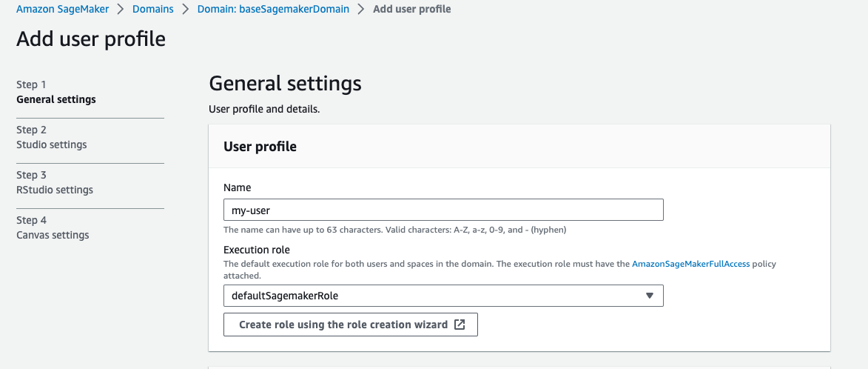Open the Domains breadcrumb link
This screenshot has height=369, width=868.
(152, 10)
